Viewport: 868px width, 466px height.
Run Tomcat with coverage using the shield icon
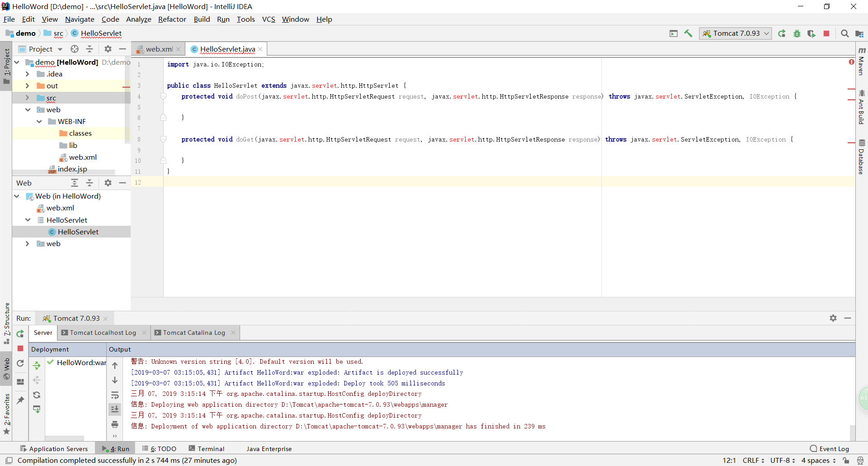811,33
